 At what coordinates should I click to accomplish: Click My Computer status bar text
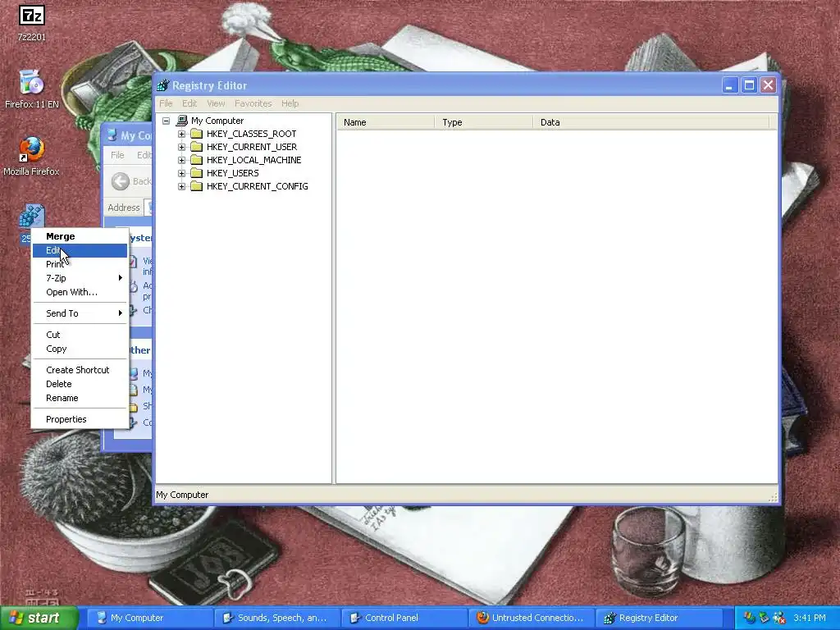(x=182, y=495)
